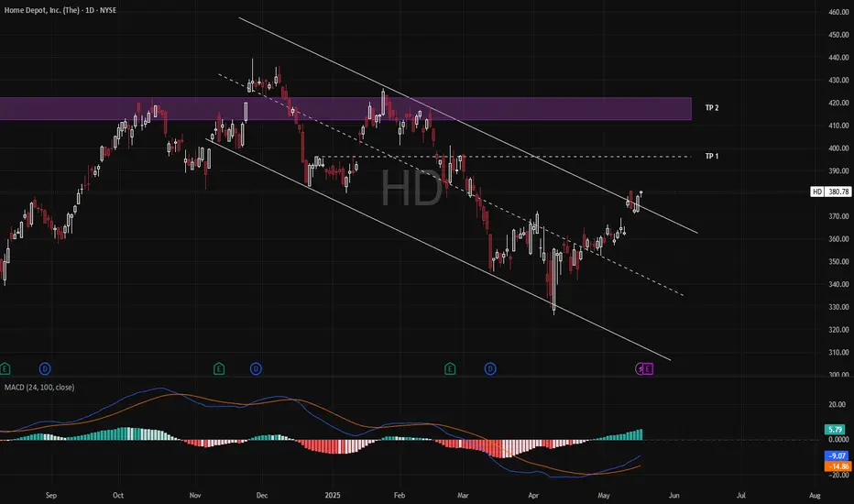This screenshot has width=854, height=504.
Task: Click the green 5.79 histogram value label
Action: (x=836, y=430)
